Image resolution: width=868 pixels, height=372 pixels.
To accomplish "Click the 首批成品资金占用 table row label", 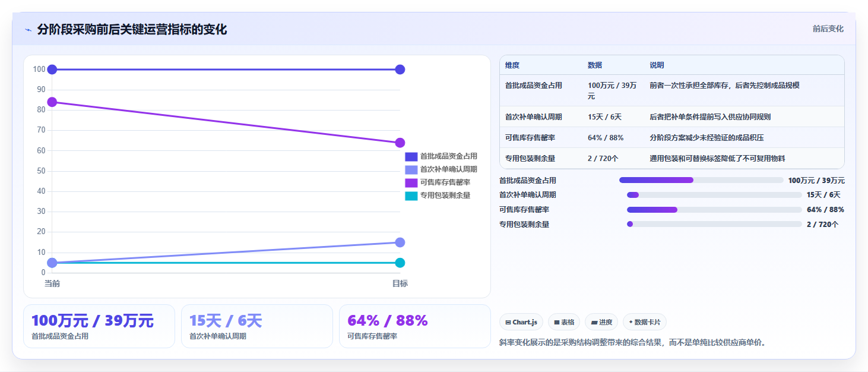I will click(534, 86).
